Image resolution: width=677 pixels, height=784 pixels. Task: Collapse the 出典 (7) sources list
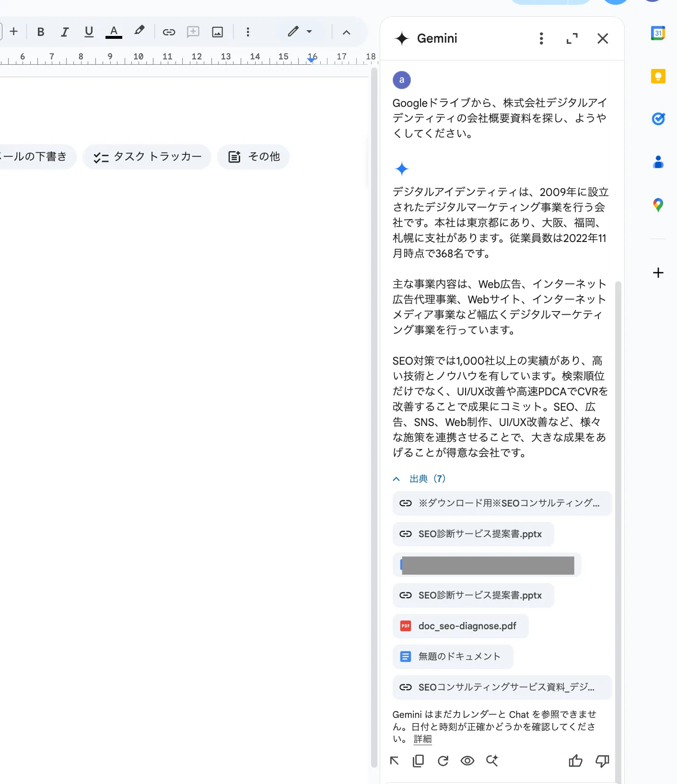coord(419,479)
